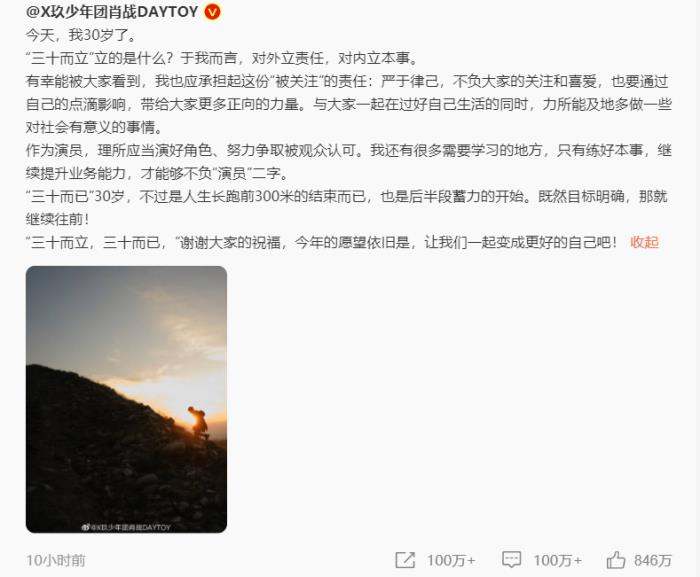Click the paragraph starting 有幸能被大家看到
700x577 pixels.
349,104
